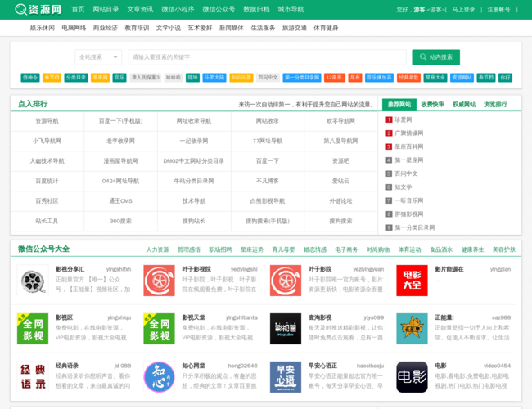The height and width of the screenshot is (409, 532).
Task: Filter WeChat accounts by 人力资源
Action: click(157, 250)
